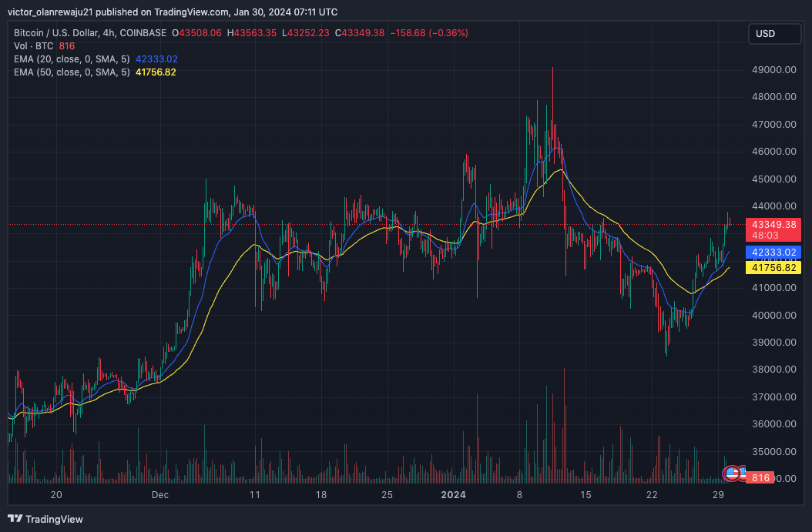Select the Bitcoin / U.S. Dollar symbol title
Viewport: 812px width, 532px height.
90,32
